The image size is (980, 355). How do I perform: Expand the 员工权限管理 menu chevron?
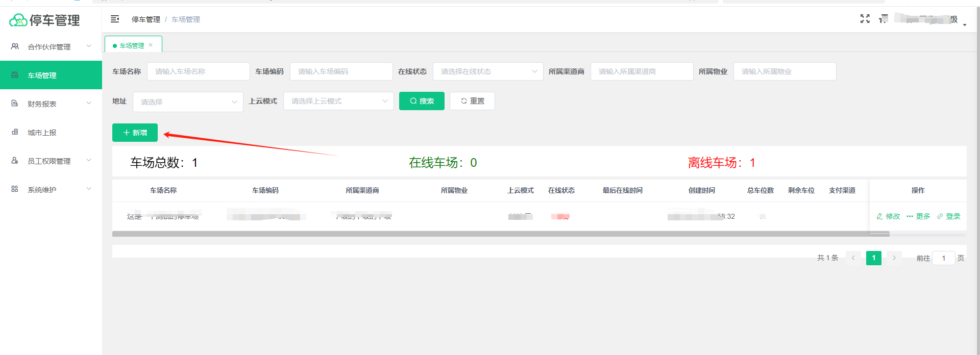click(x=89, y=160)
